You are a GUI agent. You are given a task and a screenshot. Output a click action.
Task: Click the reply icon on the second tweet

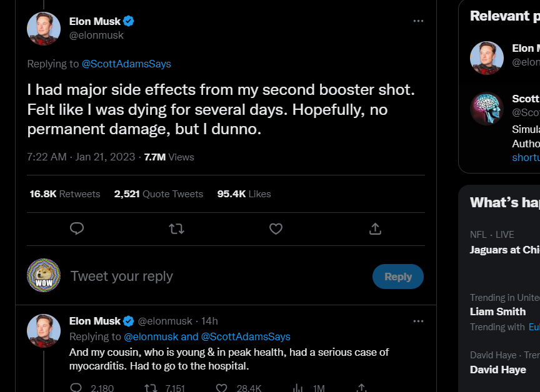[x=76, y=388]
